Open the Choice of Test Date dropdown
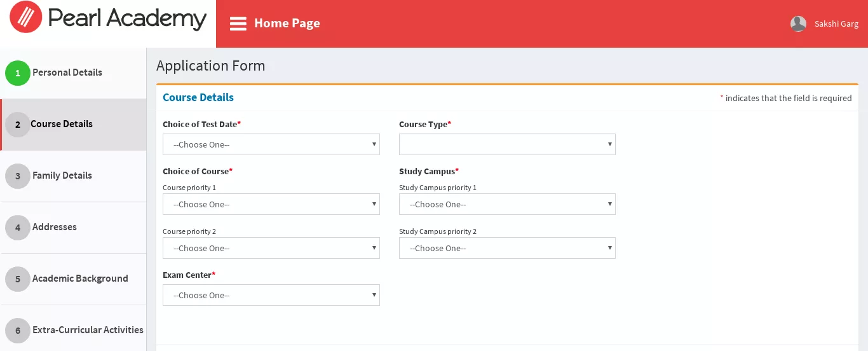This screenshot has width=868, height=351. (271, 144)
